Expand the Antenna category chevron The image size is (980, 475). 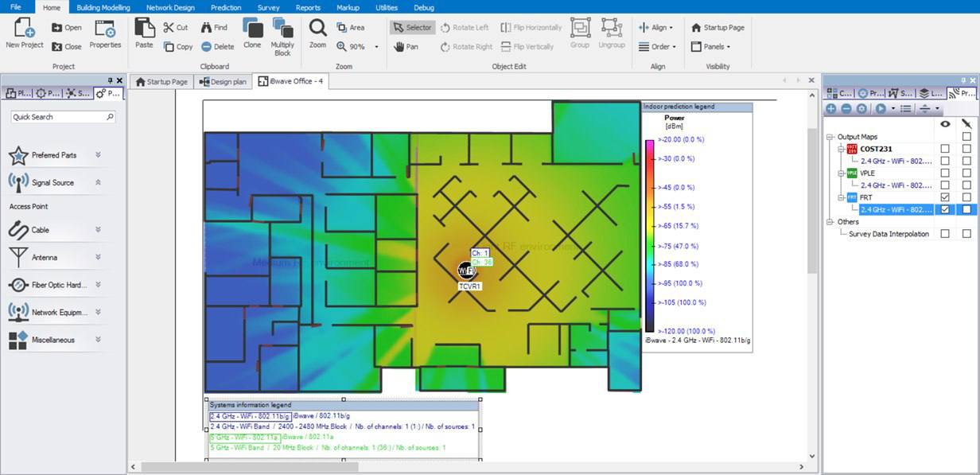click(98, 257)
